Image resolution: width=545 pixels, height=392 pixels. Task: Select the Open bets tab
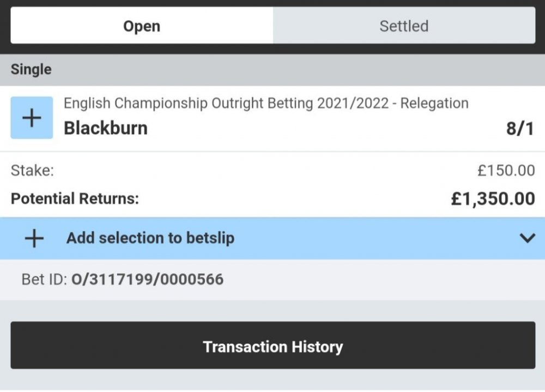click(142, 26)
